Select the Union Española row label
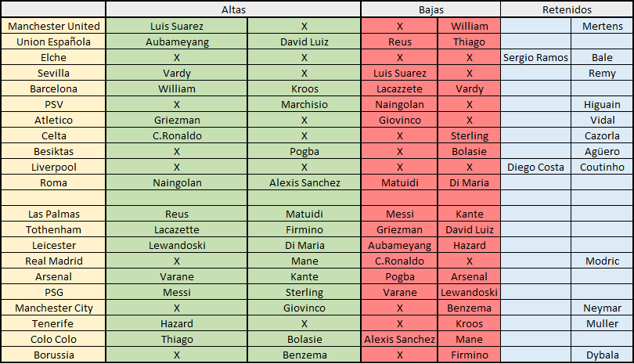This screenshot has height=364, width=634. pos(53,41)
